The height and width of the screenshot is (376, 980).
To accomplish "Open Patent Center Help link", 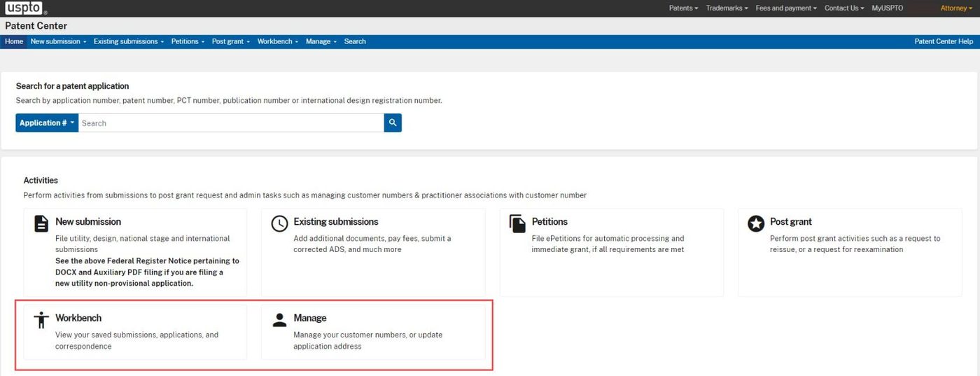I will click(944, 41).
